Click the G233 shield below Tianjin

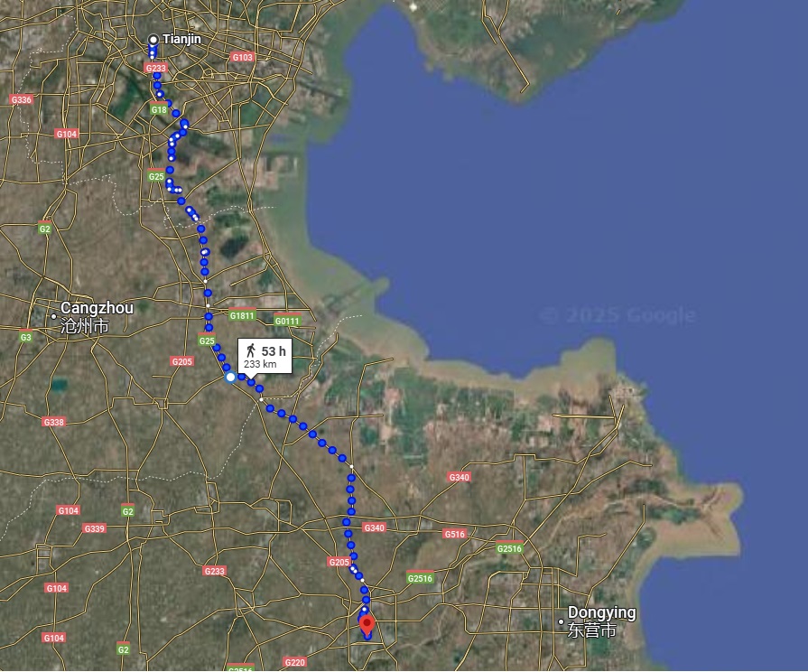click(x=155, y=68)
